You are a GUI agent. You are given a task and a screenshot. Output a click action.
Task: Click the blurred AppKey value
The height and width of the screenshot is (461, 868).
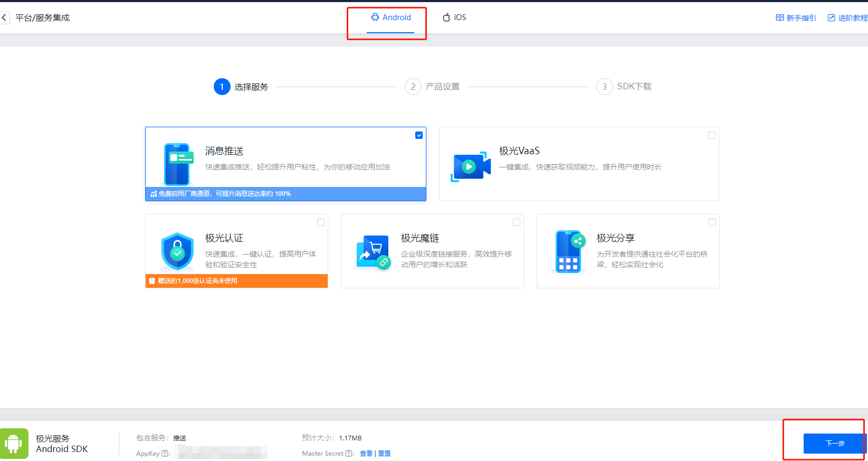[x=220, y=453]
